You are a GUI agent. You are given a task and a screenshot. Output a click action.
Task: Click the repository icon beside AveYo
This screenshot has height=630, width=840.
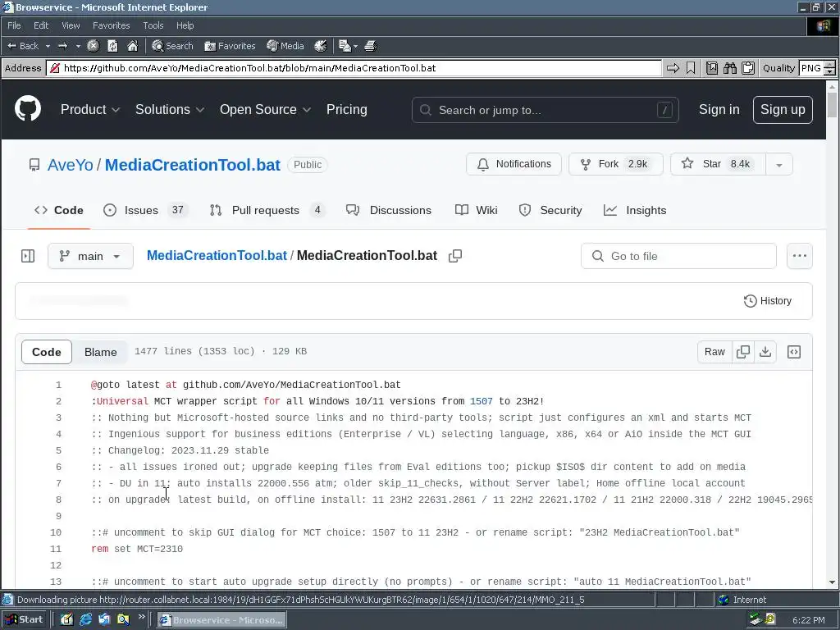(34, 165)
